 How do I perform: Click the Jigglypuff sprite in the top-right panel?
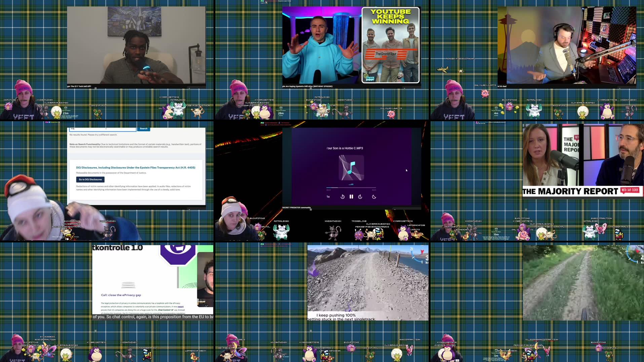[x=485, y=94]
